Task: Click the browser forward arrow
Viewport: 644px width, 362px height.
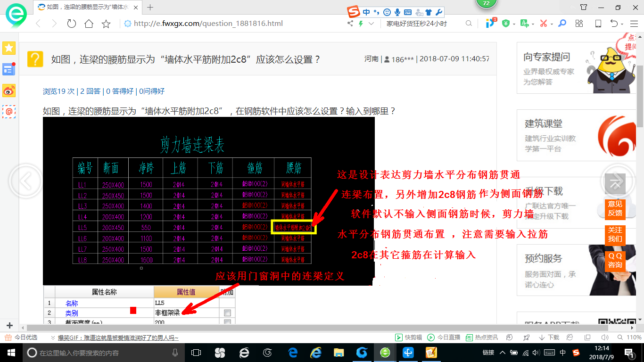Action: [x=54, y=24]
